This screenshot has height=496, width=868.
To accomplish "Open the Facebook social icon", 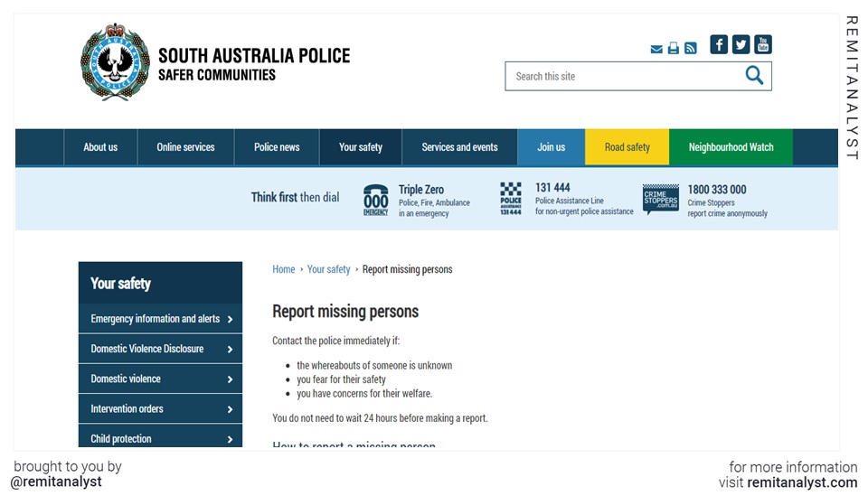I will coord(719,44).
